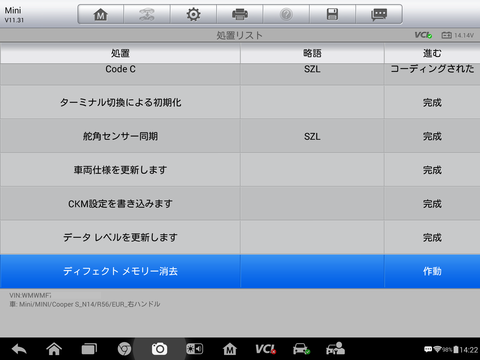Select データ レベルを更新します entry
Viewport: 480px width, 360px height.
coord(120,237)
